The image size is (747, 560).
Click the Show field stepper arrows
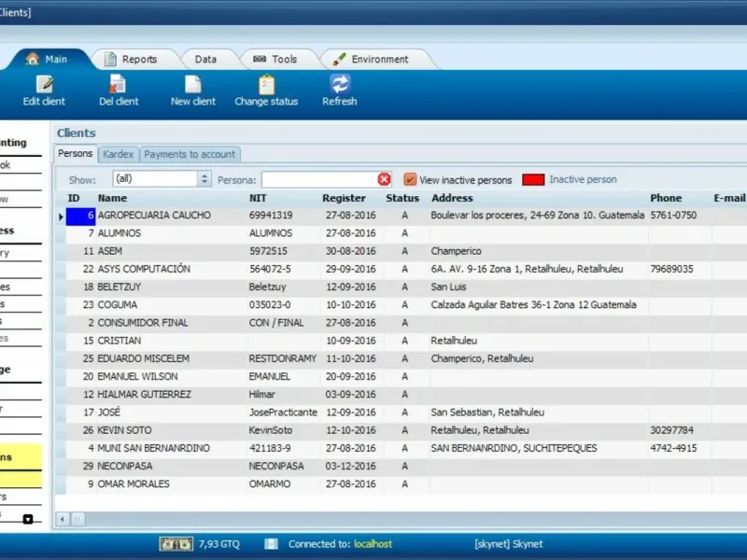(x=204, y=179)
